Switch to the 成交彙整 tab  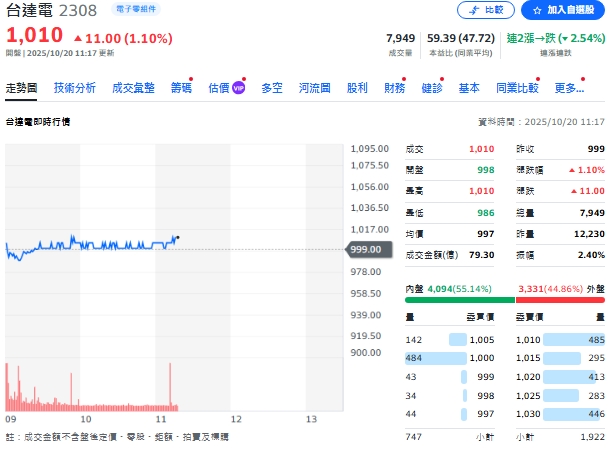pyautogui.click(x=133, y=88)
